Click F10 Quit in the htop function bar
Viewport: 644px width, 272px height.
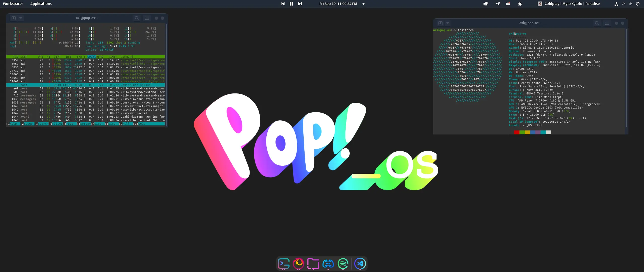[139, 124]
